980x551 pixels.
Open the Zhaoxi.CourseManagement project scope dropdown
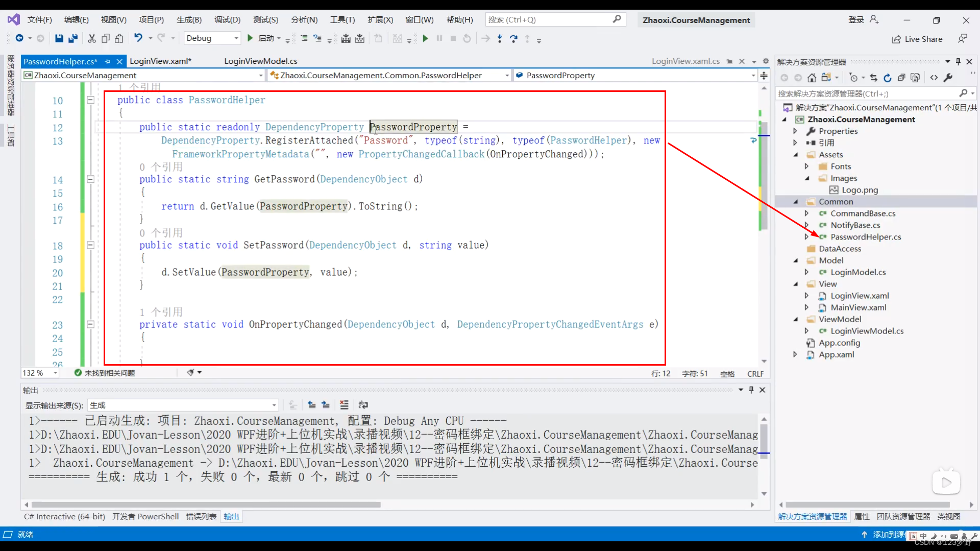[143, 76]
